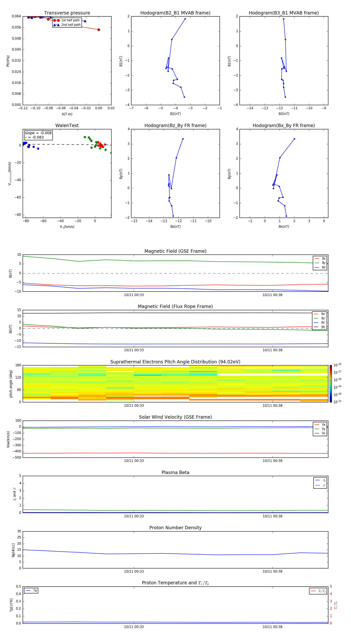Screen dimensions: 351x644
Task: Click the Bz' legend entry in flux rope plot
Action: 320,323
